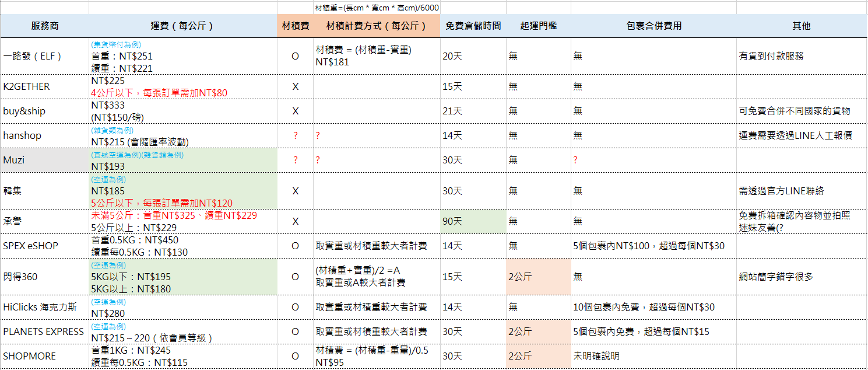Select the K2GETHER shipping fee cell NT$225
Screen dimensions: 868x370
[x=183, y=86]
